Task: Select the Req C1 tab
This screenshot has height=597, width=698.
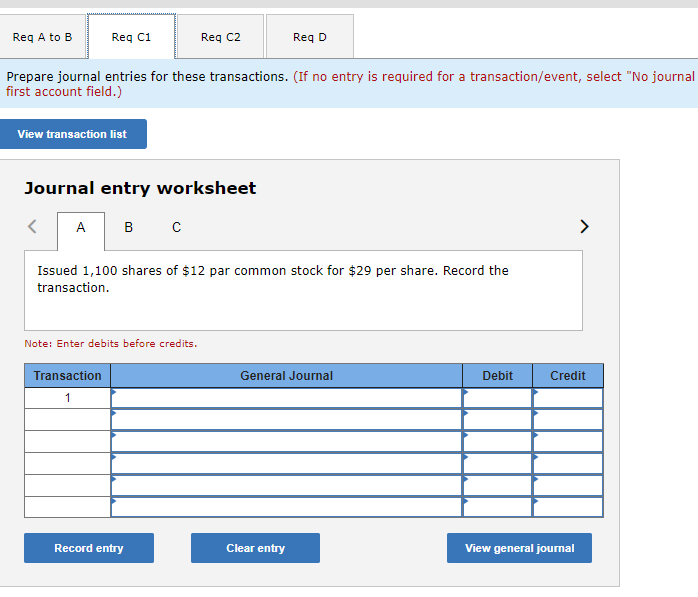Action: (131, 37)
